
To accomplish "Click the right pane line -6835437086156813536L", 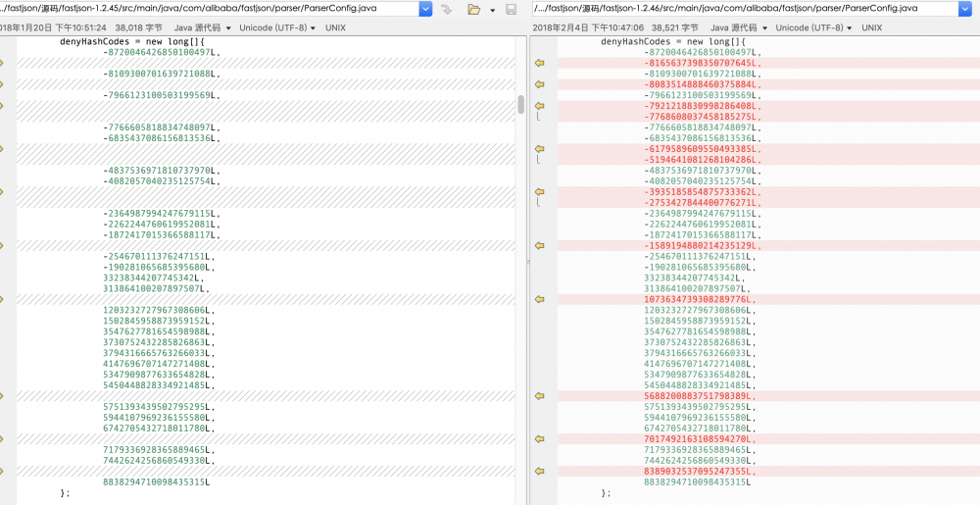I will [703, 138].
